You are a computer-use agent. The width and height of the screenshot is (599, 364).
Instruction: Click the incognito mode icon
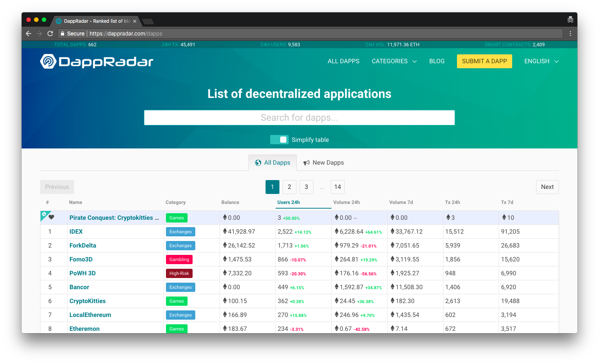pos(570,20)
